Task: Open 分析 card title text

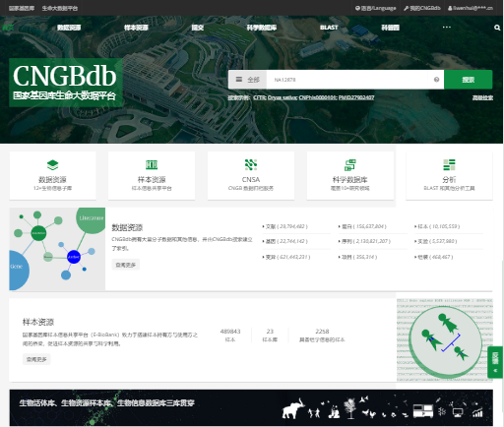Action: click(x=449, y=179)
